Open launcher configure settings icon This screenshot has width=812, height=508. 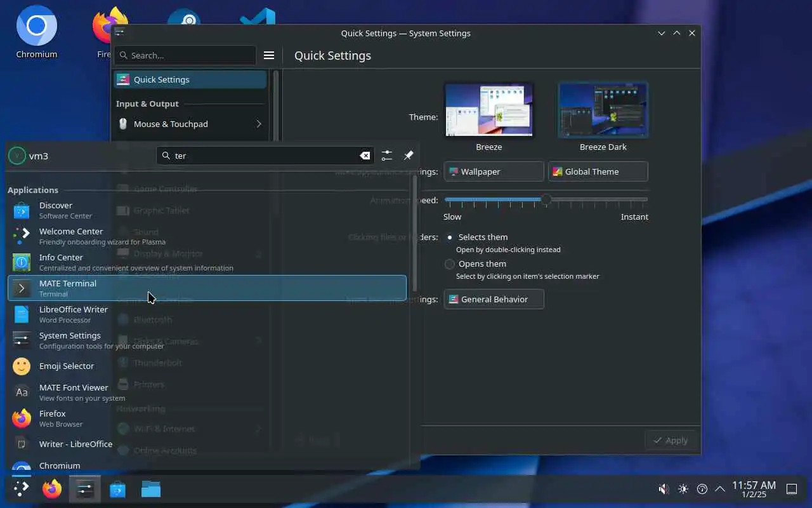tap(387, 156)
